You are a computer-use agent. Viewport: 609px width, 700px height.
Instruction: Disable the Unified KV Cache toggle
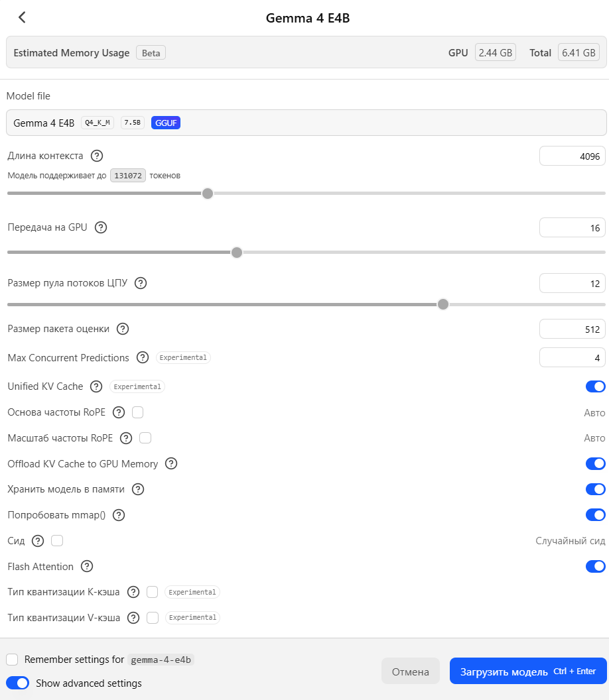(x=595, y=386)
